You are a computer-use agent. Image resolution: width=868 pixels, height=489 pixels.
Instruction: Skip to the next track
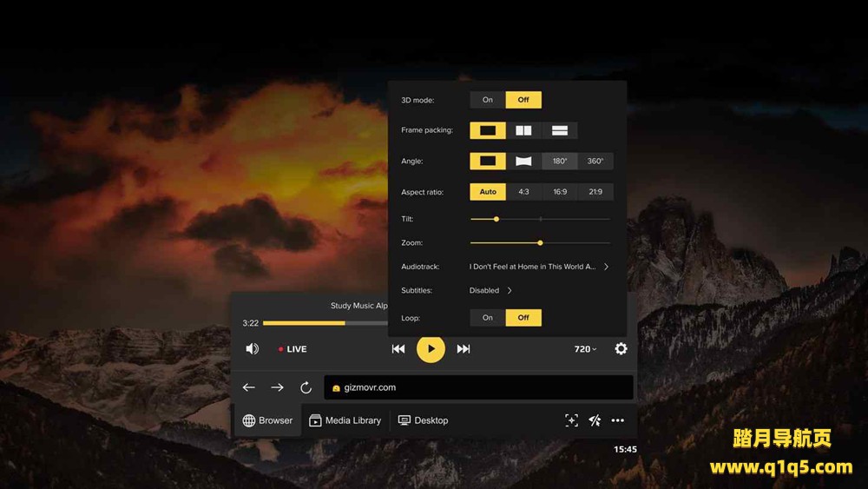point(464,349)
